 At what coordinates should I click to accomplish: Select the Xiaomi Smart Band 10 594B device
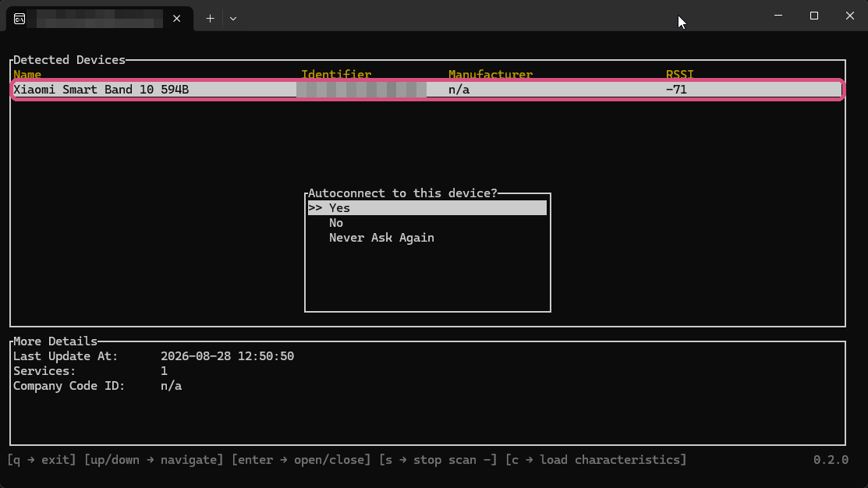point(427,90)
